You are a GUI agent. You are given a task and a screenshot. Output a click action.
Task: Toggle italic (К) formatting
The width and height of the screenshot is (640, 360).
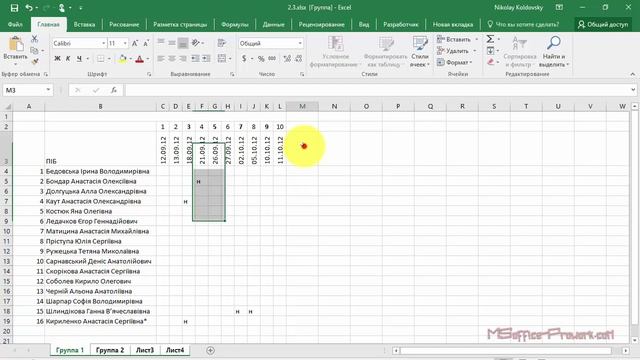tap(68, 59)
